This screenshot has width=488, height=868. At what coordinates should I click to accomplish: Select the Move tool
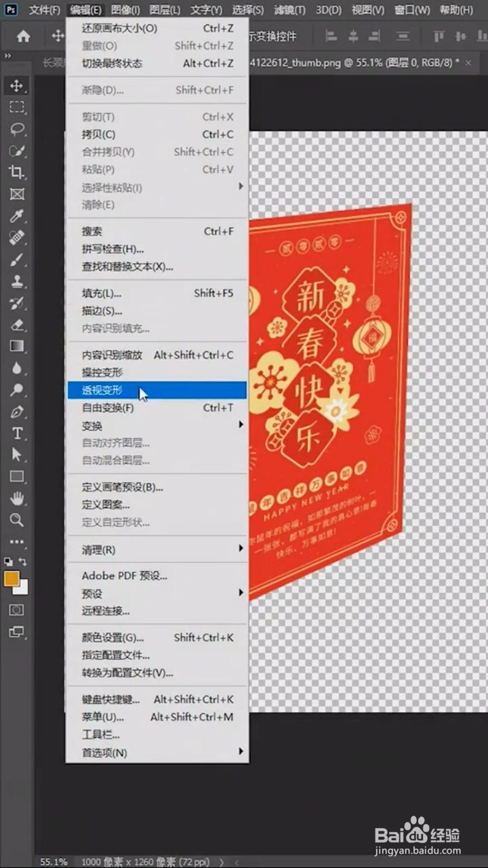17,85
